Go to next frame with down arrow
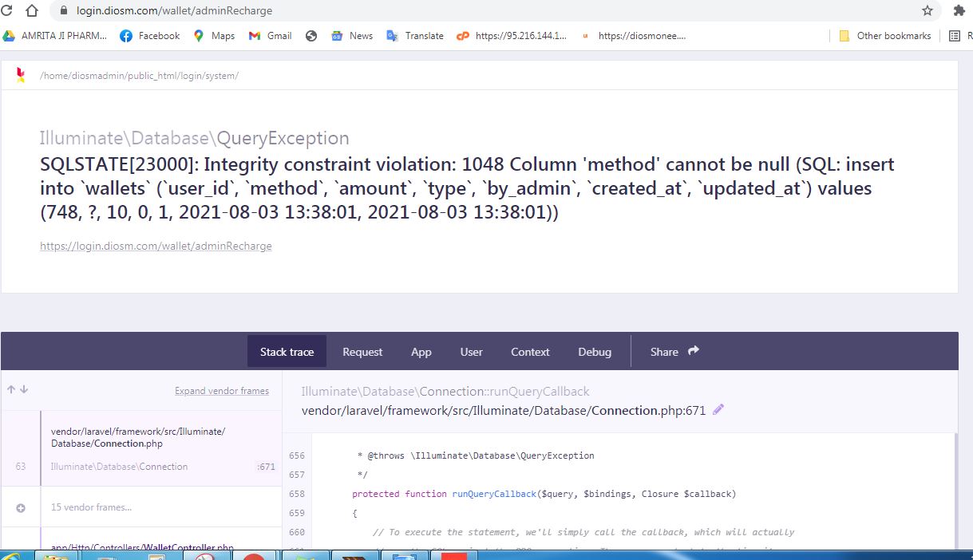973x560 pixels. pyautogui.click(x=24, y=390)
